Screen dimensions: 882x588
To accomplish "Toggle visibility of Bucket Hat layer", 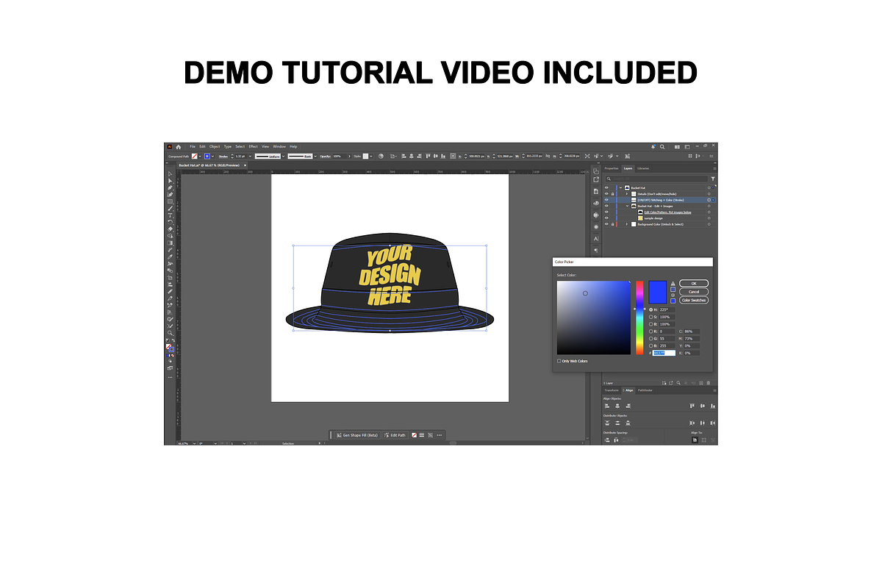I will tap(606, 187).
